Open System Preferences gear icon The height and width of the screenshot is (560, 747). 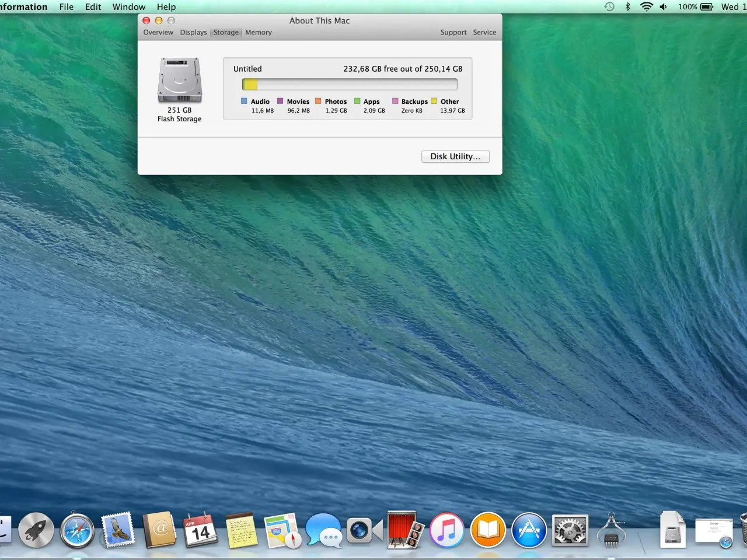(x=570, y=530)
